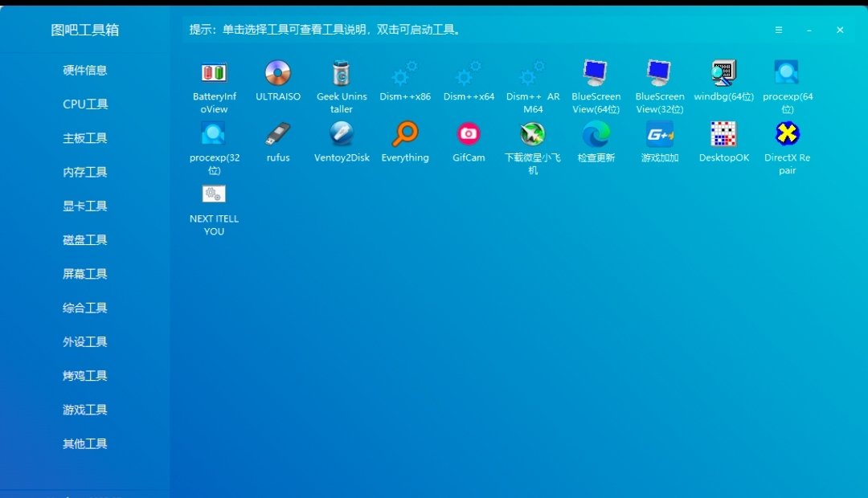868x498 pixels.
Task: Go to 外设工具 category
Action: [84, 342]
